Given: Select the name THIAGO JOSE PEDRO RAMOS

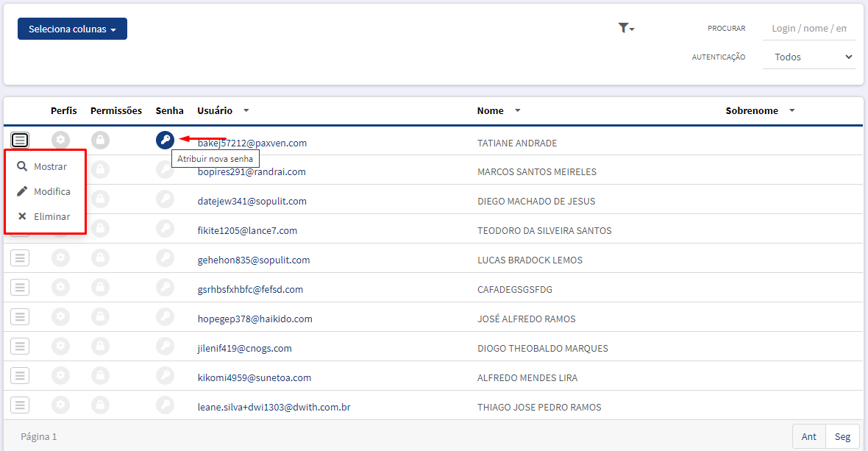Looking at the screenshot, I should click(x=539, y=408).
